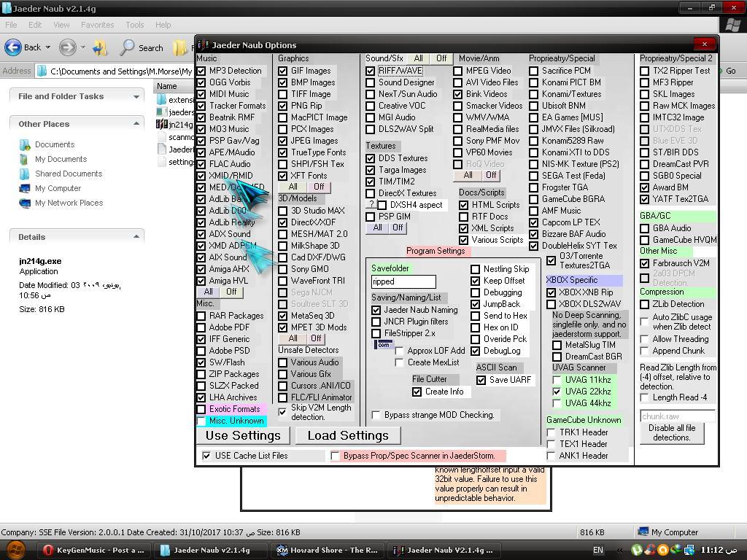Collapse Other Places panel

pyautogui.click(x=136, y=124)
